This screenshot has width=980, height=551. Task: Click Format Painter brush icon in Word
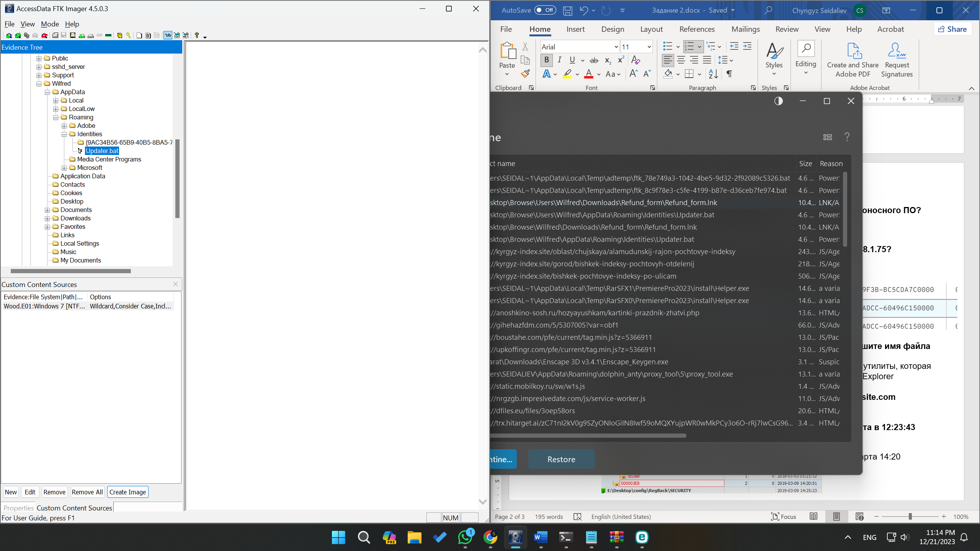click(x=525, y=73)
